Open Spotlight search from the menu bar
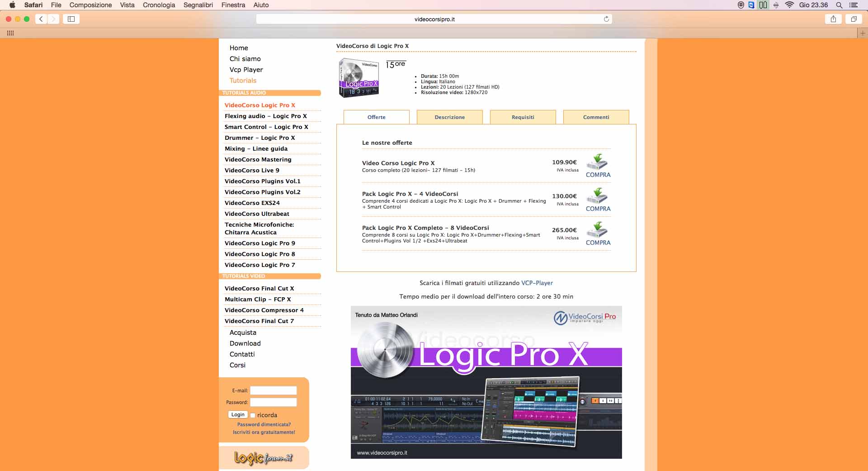868x471 pixels. 839,5
